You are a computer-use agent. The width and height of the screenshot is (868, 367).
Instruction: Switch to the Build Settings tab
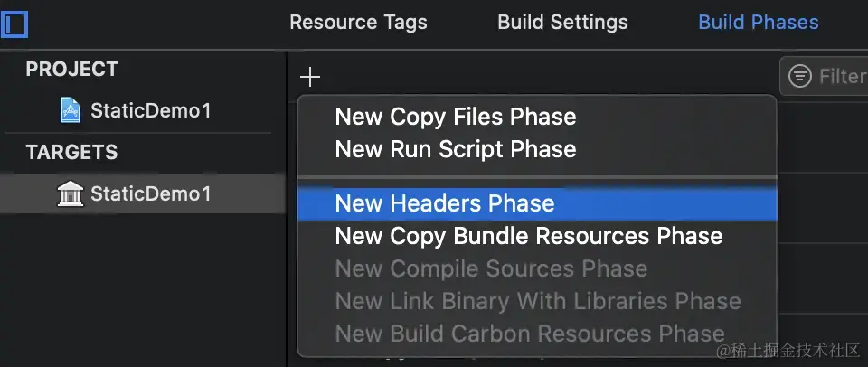[562, 22]
